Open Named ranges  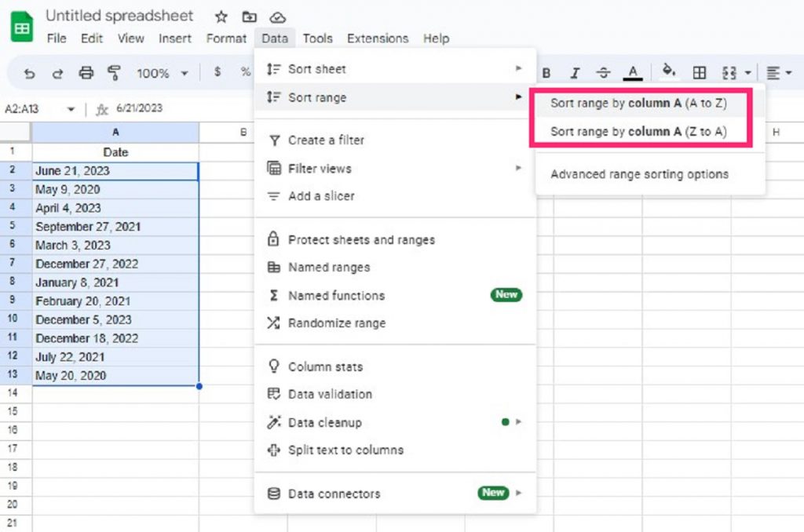click(x=395, y=267)
